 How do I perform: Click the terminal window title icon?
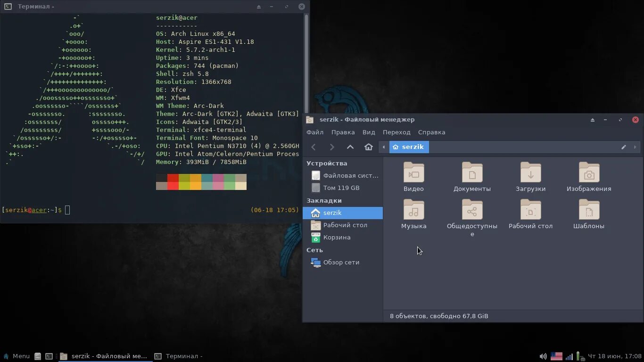coord(7,7)
